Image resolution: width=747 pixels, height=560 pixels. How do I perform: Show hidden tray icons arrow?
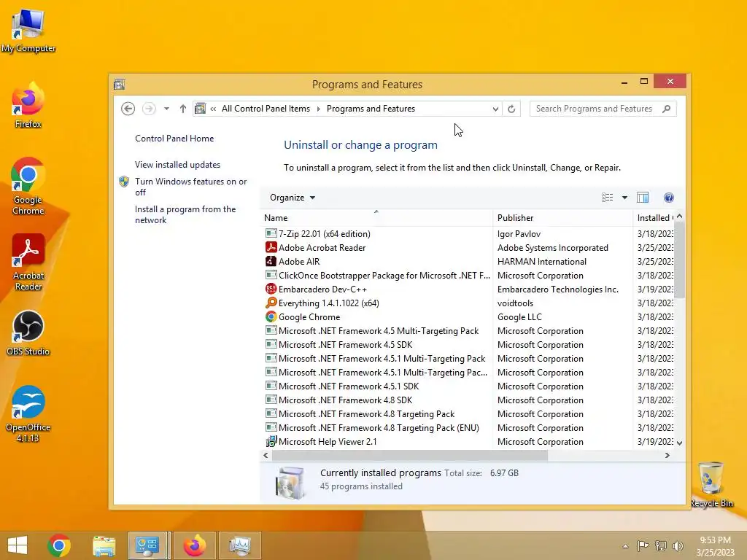[x=625, y=546]
